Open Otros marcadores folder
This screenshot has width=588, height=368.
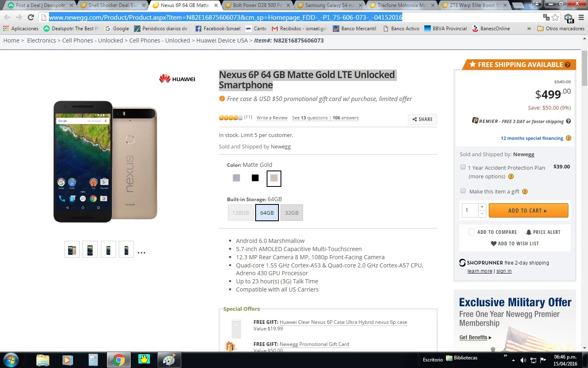point(561,29)
